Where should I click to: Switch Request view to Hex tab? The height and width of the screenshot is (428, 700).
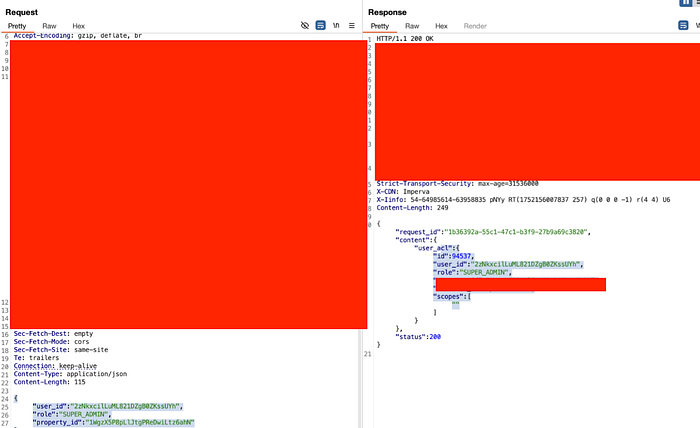coord(79,26)
